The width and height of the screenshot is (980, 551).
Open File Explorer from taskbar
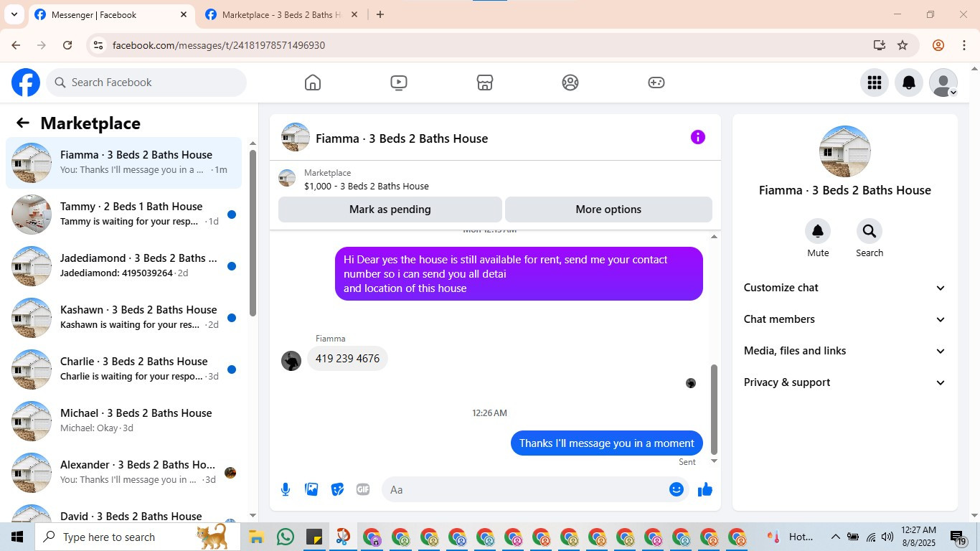257,537
